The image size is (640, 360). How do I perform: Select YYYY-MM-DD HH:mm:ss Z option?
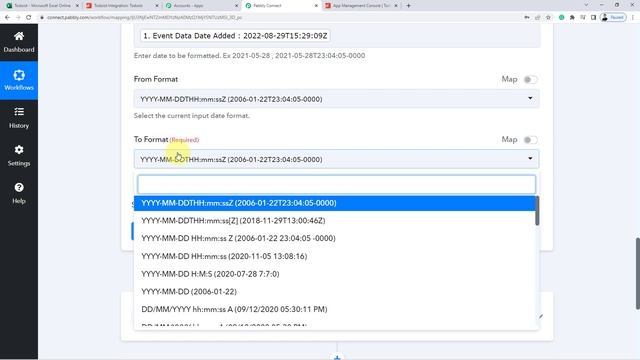335,238
